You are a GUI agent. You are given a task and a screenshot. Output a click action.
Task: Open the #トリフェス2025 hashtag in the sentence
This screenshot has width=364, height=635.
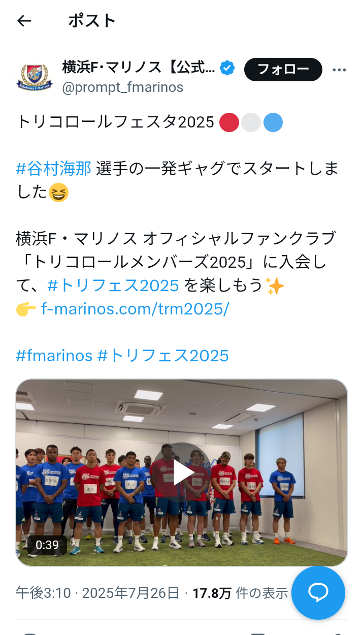pos(113,285)
